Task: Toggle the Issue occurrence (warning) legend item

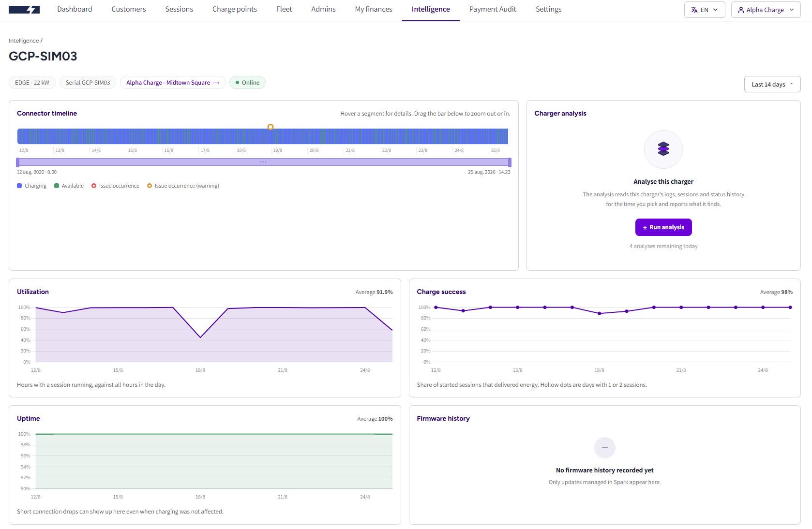Action: [x=183, y=186]
